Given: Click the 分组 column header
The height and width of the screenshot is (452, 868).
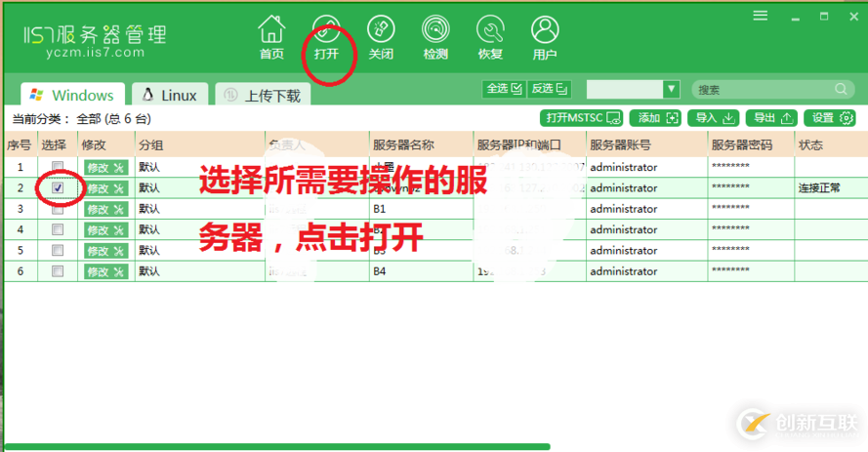Looking at the screenshot, I should tap(200, 144).
